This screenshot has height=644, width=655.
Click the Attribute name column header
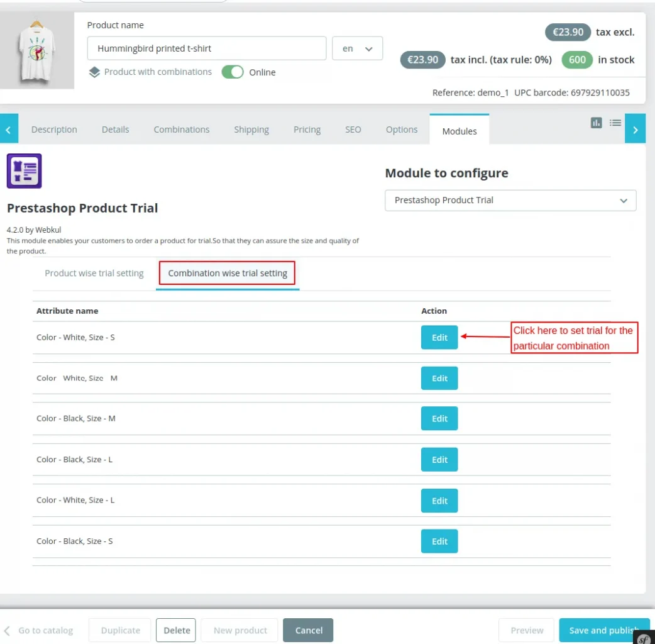(x=67, y=311)
